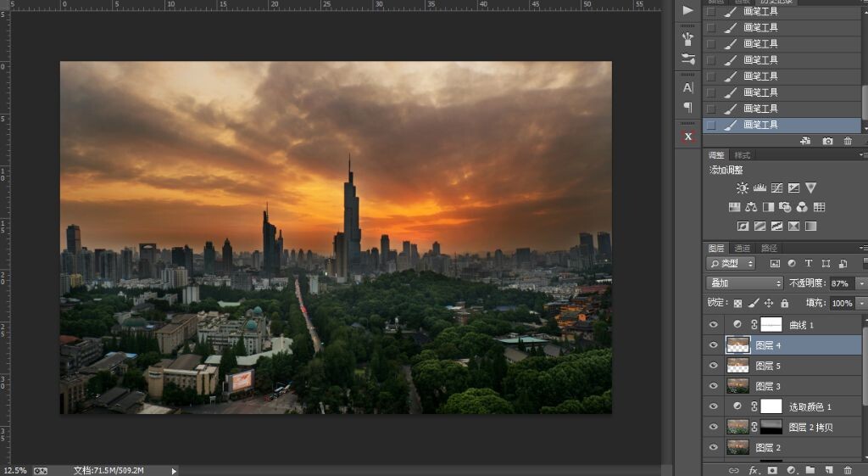Open the Brush Presets panel icon
The width and height of the screenshot is (868, 476).
pos(687,39)
